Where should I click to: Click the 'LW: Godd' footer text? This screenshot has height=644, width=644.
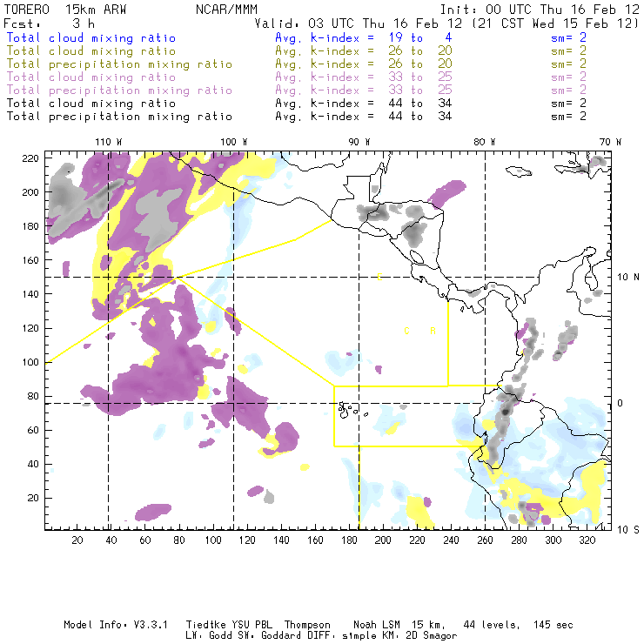click(209, 636)
